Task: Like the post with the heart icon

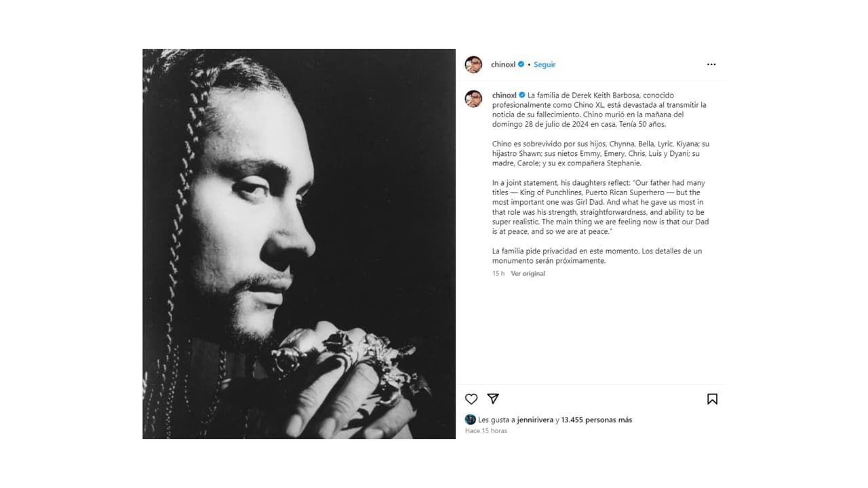Action: (x=471, y=399)
